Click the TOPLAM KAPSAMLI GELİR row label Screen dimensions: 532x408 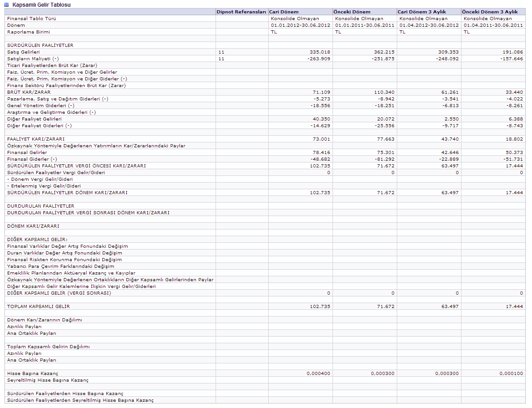(x=38, y=306)
